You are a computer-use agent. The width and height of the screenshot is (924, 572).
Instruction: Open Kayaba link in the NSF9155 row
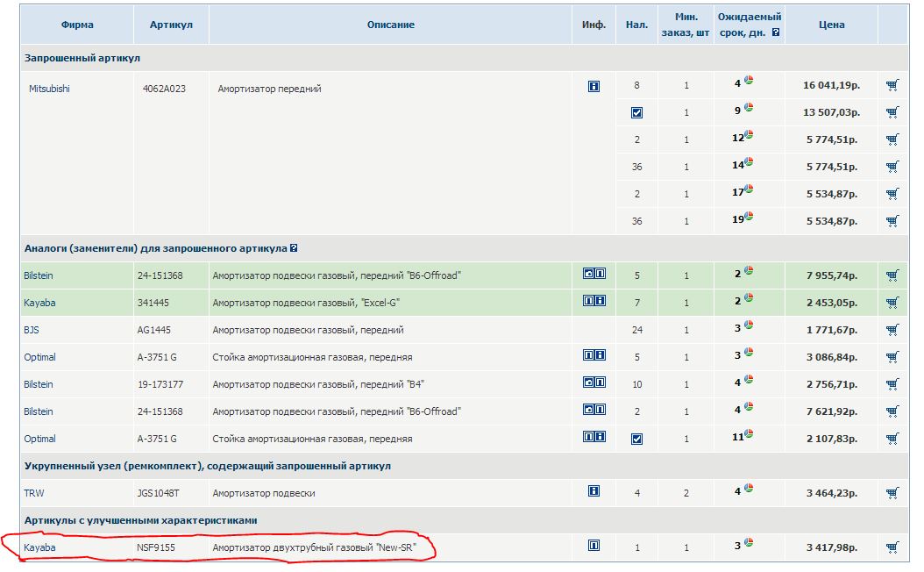(39, 547)
